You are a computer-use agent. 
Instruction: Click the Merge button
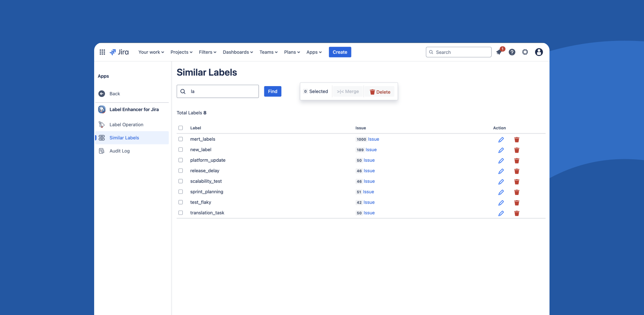click(348, 91)
